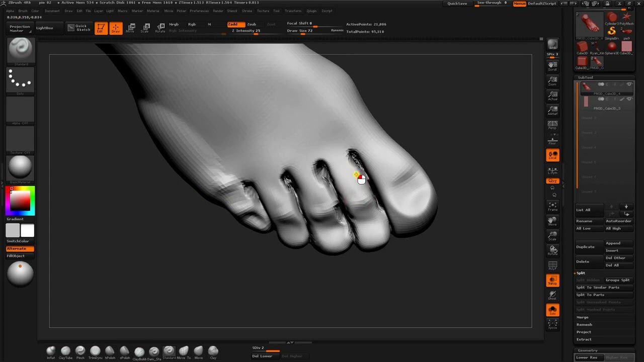Toggle Persp perspective view
Viewport: 644px width, 362px height.
[552, 125]
